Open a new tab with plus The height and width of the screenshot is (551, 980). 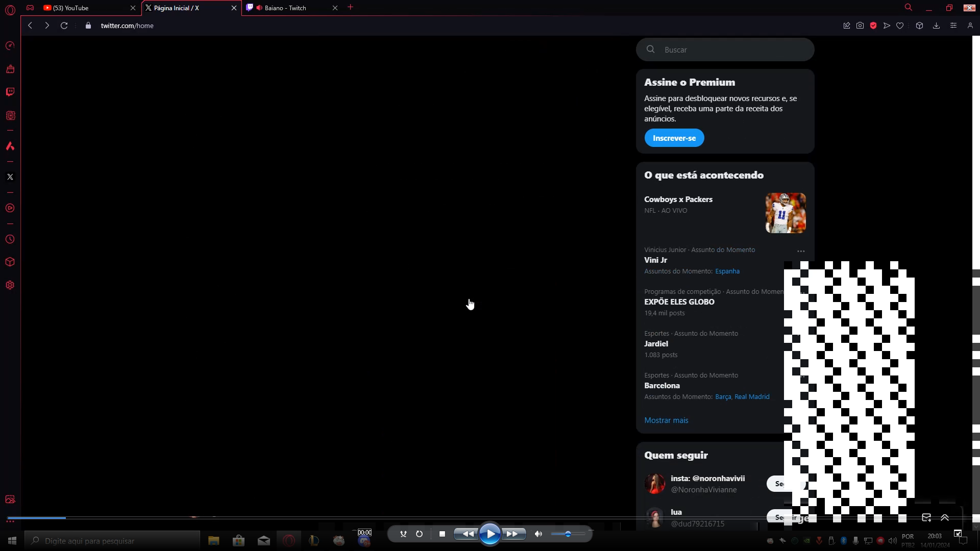point(350,8)
